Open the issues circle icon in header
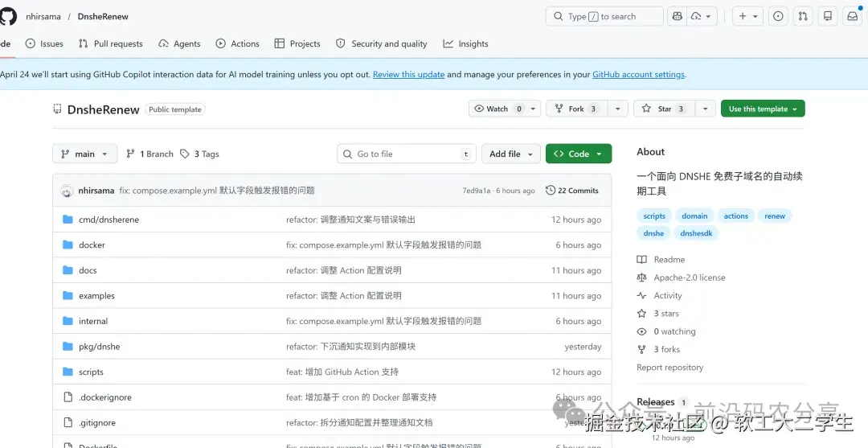 778,17
